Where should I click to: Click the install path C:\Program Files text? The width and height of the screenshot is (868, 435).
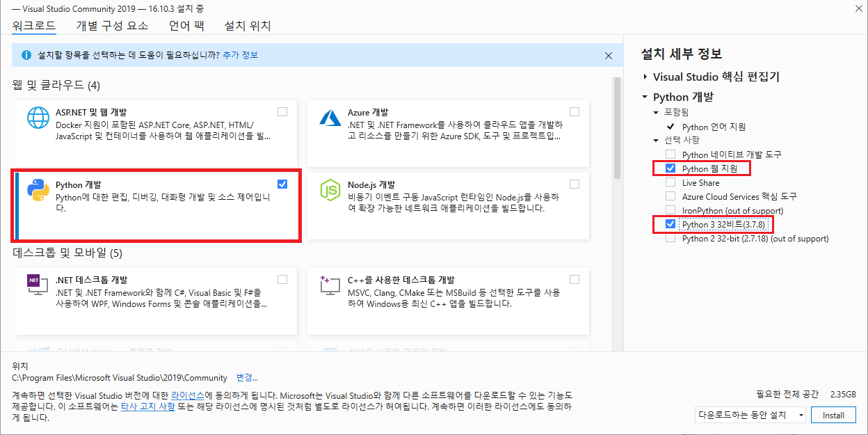[120, 377]
